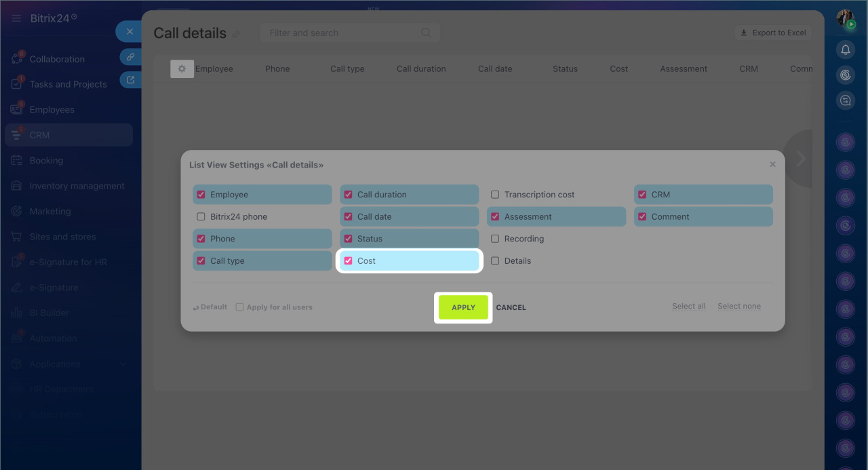Open page in new window icon
Viewport: 868px width, 470px height.
[130, 80]
